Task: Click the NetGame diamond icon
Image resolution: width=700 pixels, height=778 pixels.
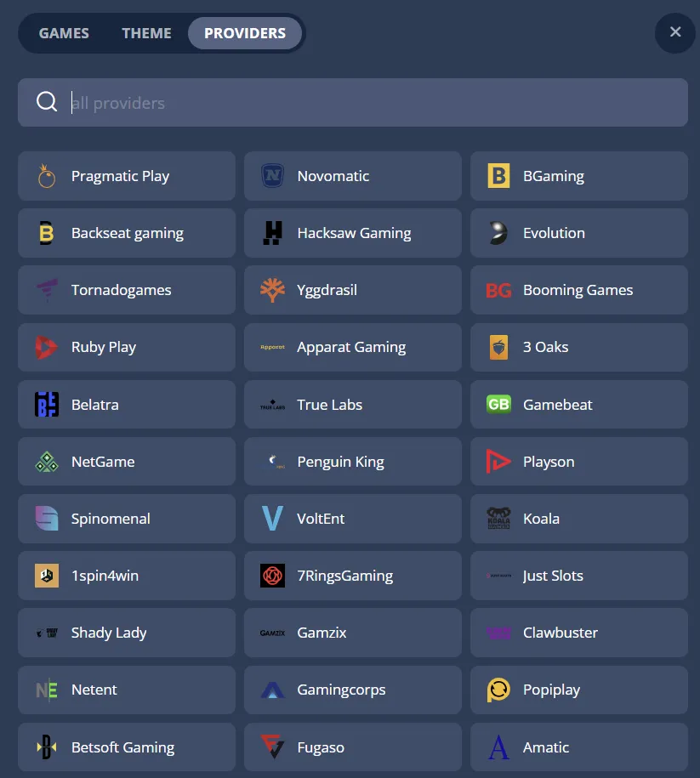Action: tap(47, 462)
